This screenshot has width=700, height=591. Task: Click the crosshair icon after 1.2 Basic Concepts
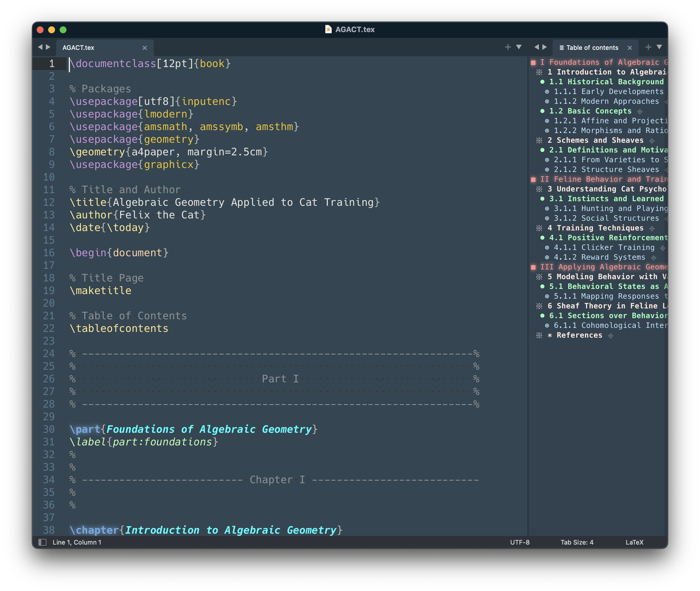pos(640,111)
